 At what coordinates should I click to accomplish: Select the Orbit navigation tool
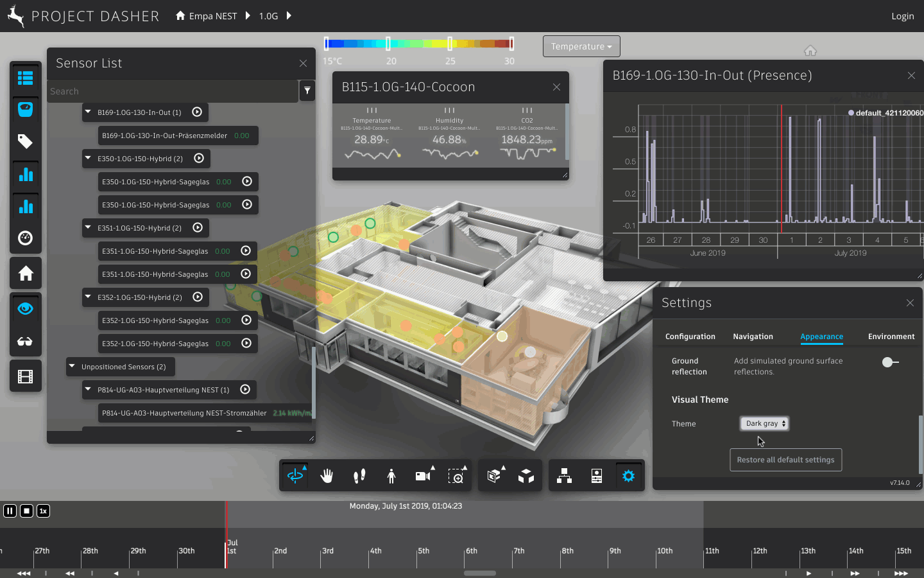point(295,476)
